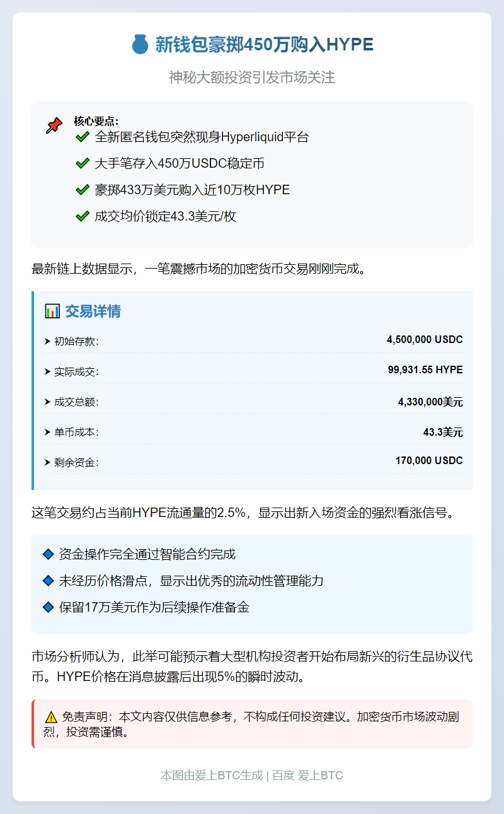Click the 交易详情 section heading
The height and width of the screenshot is (814, 504).
[93, 311]
